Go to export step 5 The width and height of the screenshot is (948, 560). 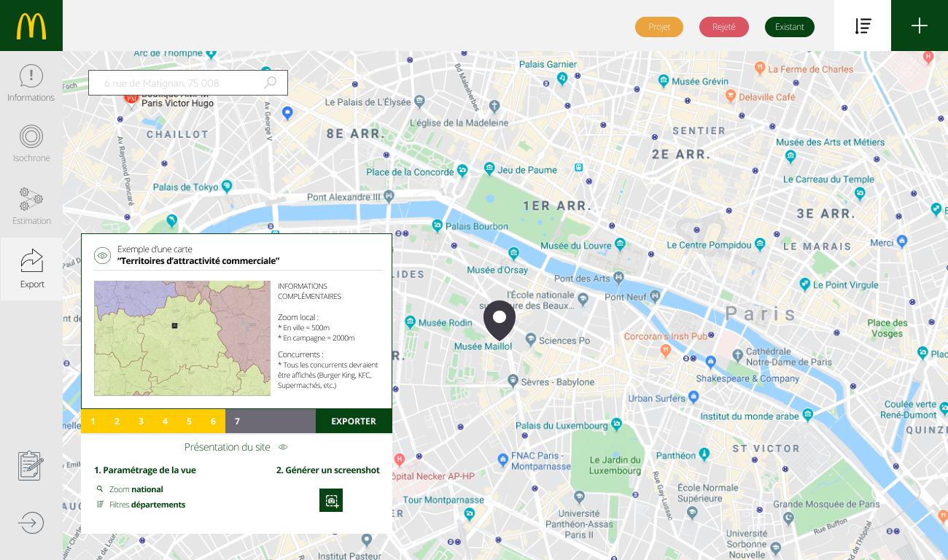[x=190, y=421]
